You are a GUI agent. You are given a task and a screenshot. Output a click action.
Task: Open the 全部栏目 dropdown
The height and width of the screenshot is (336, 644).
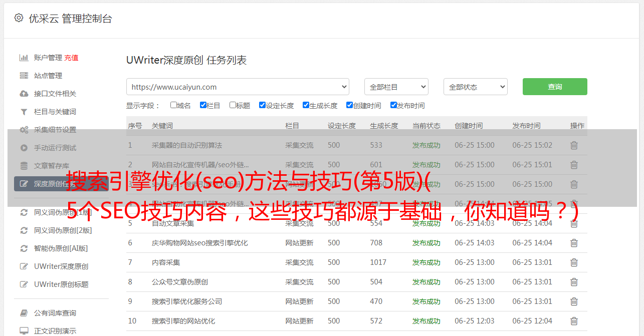(x=396, y=87)
